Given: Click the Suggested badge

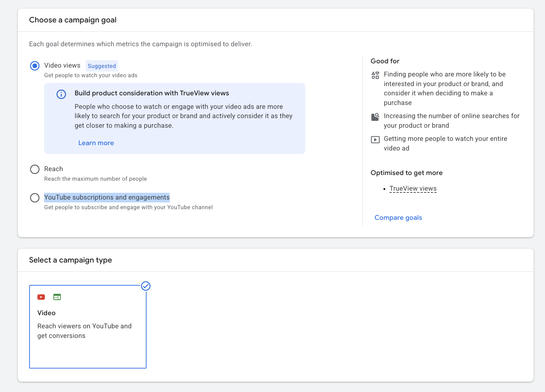Looking at the screenshot, I should click(x=102, y=66).
